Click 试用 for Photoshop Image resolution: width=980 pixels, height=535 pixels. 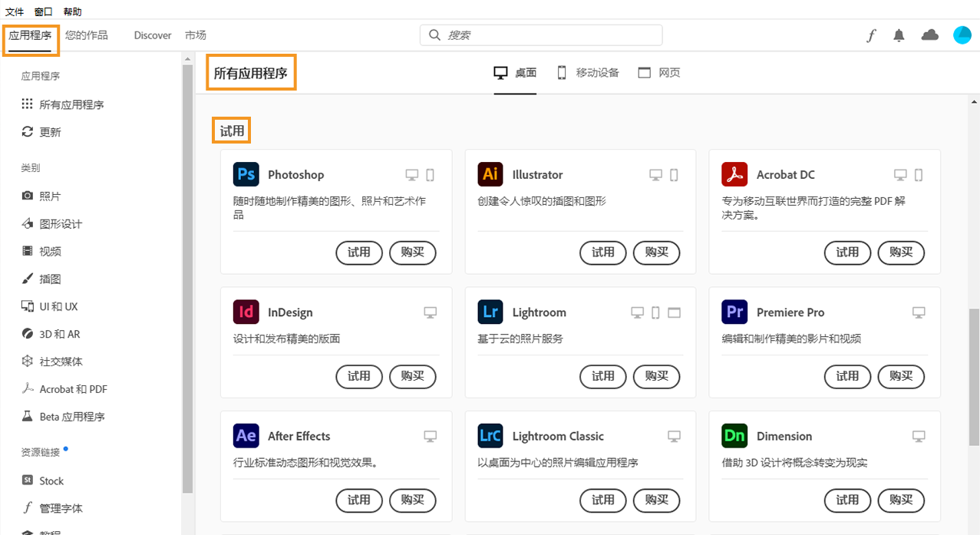click(359, 253)
